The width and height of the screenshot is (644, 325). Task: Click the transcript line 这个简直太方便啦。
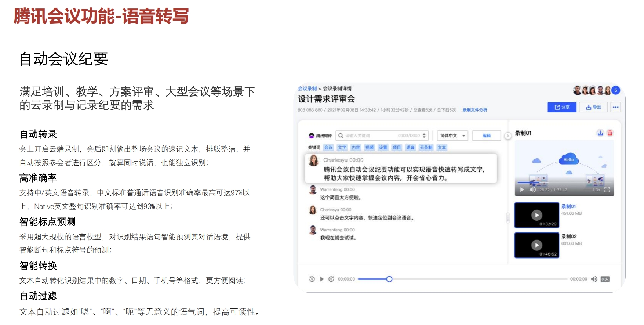pos(341,198)
